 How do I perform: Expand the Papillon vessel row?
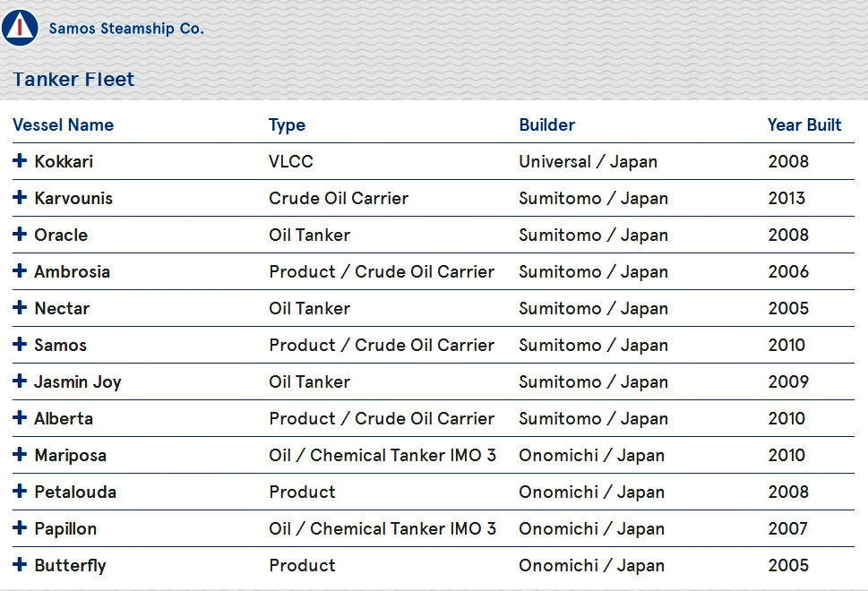(20, 527)
